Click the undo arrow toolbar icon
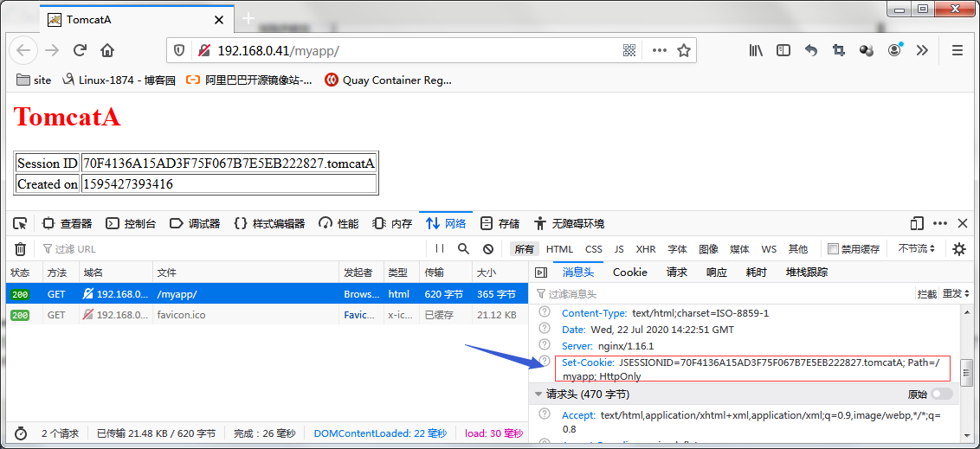 click(x=810, y=50)
